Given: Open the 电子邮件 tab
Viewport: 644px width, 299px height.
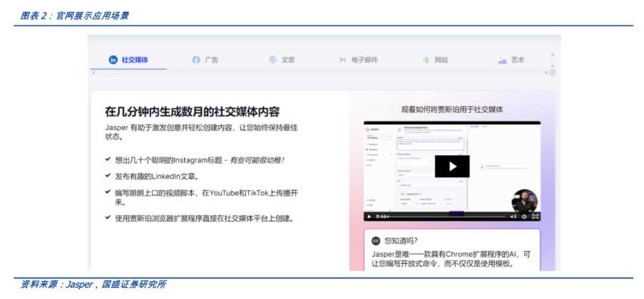Looking at the screenshot, I should point(362,60).
